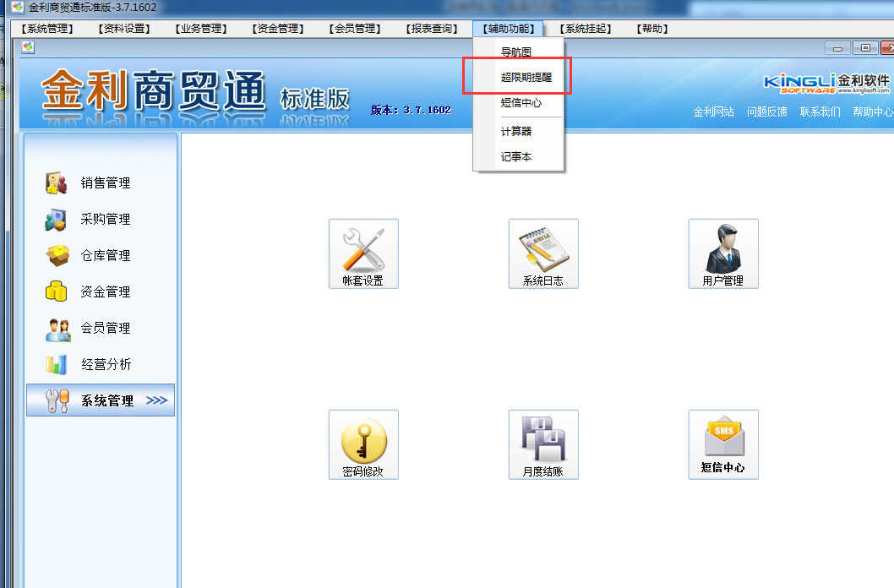Click the 资金管理 coins icon in sidebar
This screenshot has width=894, height=588.
coord(57,291)
